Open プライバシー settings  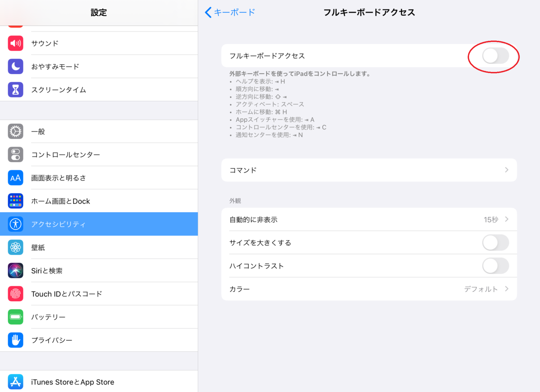coord(99,340)
